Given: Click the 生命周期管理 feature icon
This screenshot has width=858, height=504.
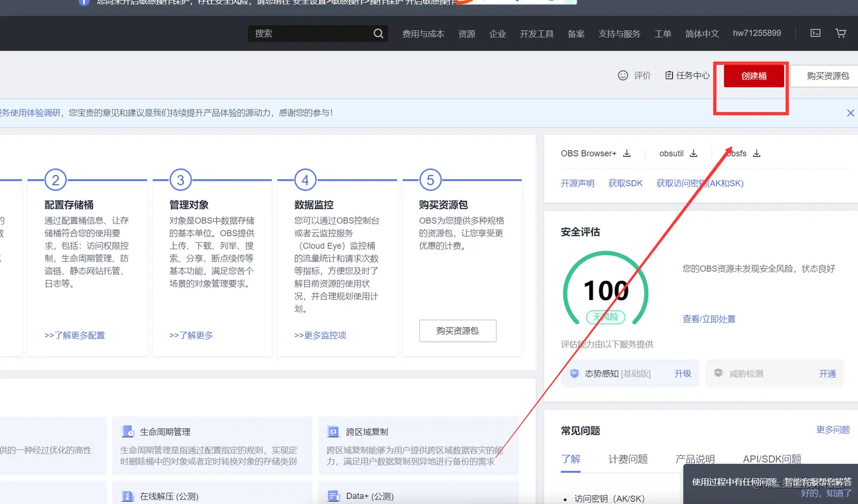Looking at the screenshot, I should coord(128,431).
